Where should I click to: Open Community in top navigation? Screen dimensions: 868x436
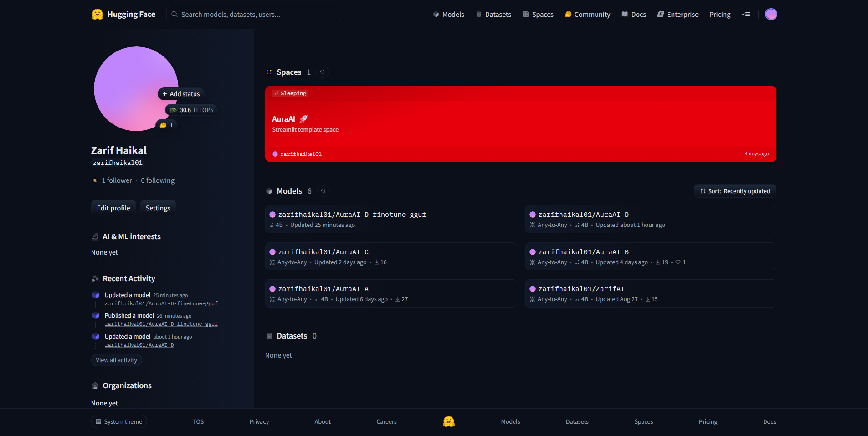click(x=587, y=14)
